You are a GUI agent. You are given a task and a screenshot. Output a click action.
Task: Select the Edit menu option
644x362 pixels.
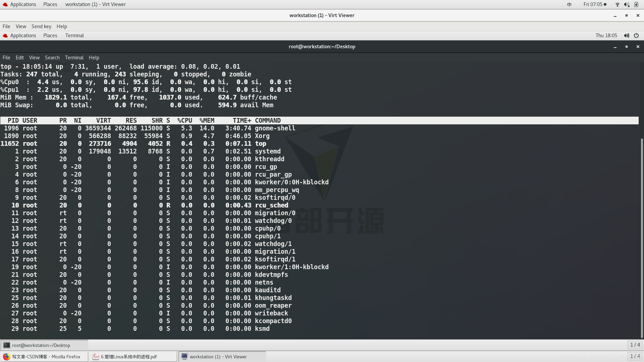19,57
